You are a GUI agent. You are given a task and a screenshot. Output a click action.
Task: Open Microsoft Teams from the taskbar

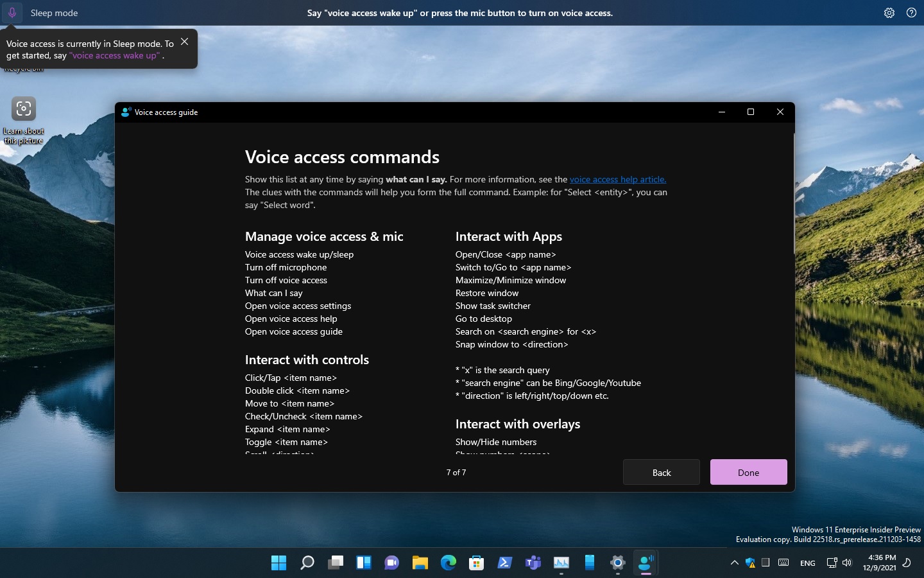pos(533,563)
